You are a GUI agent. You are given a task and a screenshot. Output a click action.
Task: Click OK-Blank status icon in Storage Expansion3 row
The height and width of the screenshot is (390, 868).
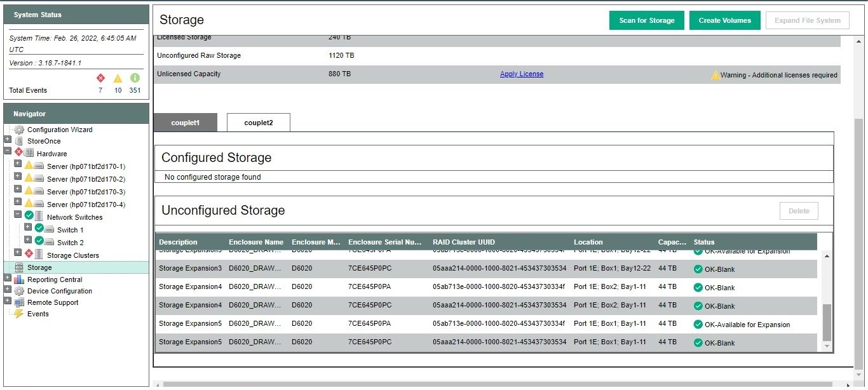click(698, 269)
